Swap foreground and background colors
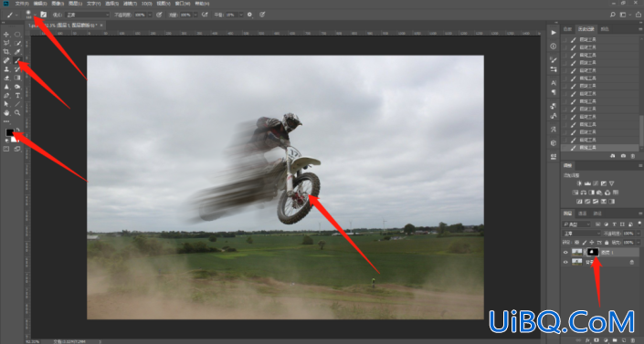 [17, 130]
